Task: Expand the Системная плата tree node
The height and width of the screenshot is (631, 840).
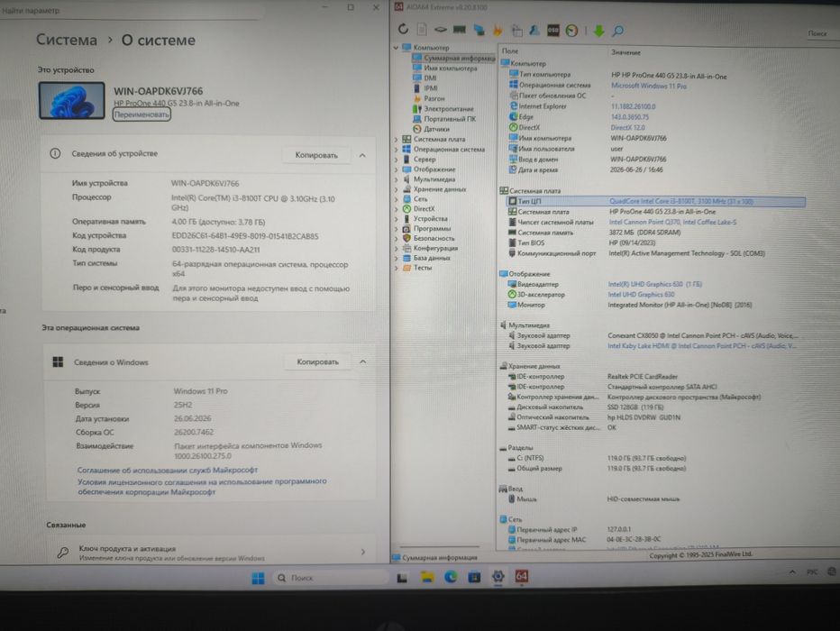Action: [x=396, y=139]
